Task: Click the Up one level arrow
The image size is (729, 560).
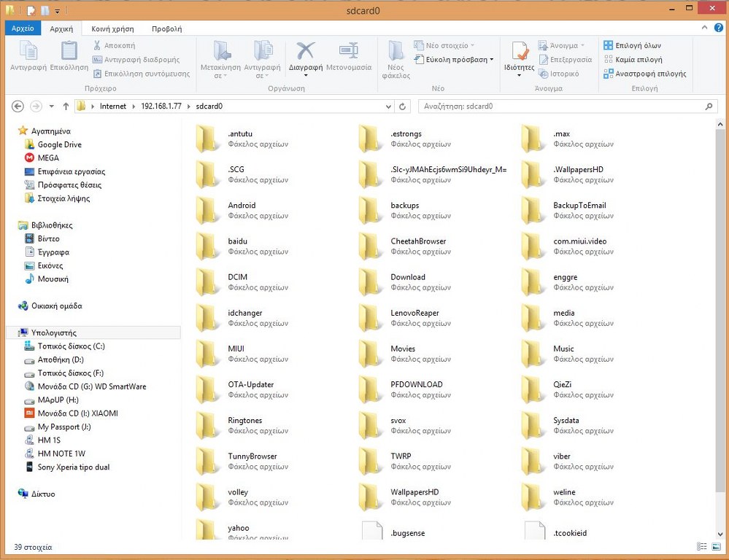Action: pos(66,106)
